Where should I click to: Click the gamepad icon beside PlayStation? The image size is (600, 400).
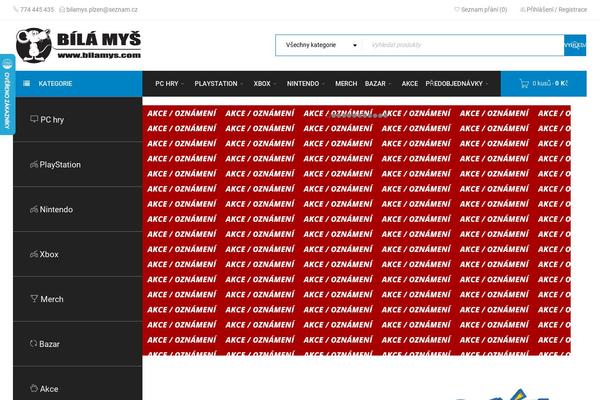pos(34,165)
